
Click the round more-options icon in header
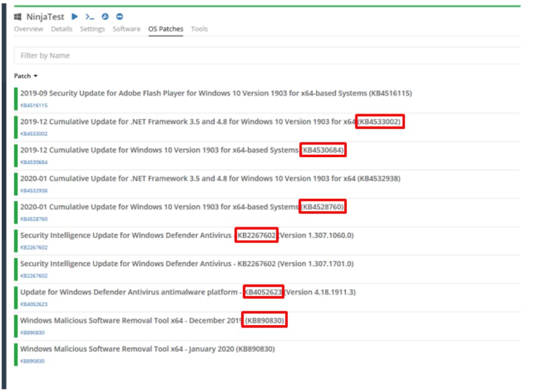click(x=120, y=17)
